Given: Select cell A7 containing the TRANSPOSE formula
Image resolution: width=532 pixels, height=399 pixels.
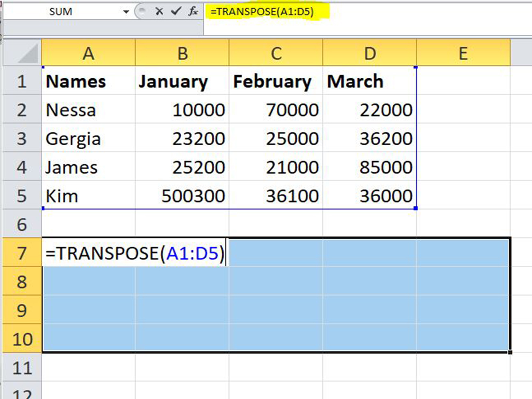Looking at the screenshot, I should coord(88,253).
